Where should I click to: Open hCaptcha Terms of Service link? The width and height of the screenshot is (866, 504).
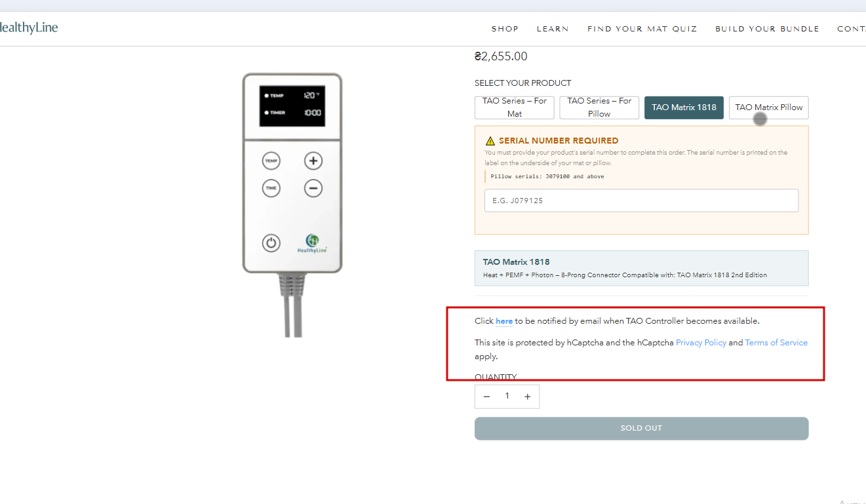click(776, 343)
